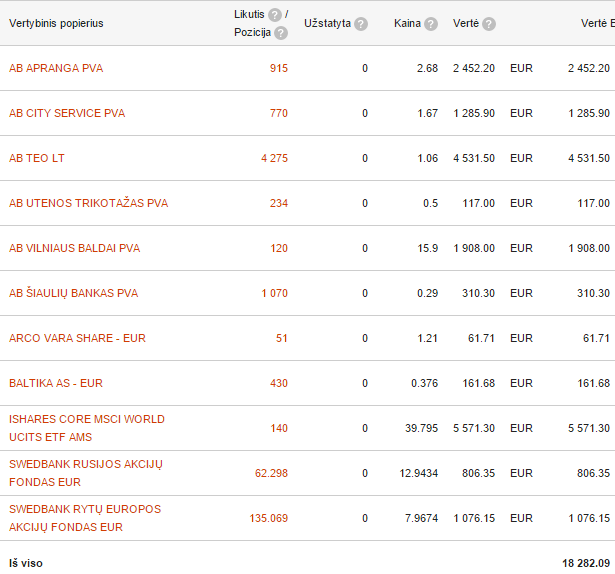Open BALTIKA AS - EUR link
Viewport: 615px width, 574px height.
click(56, 383)
